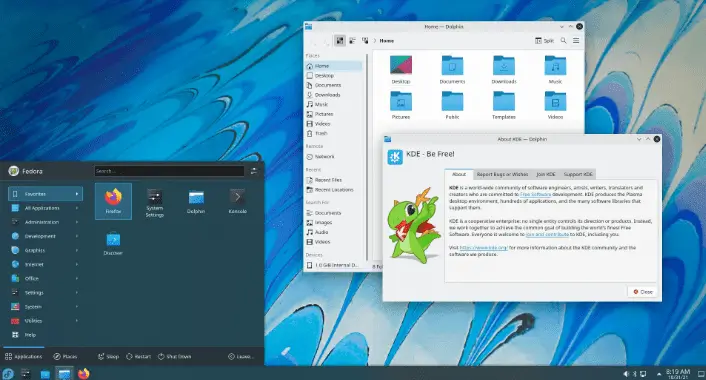Open System Settings from the launcher
The image size is (706, 380).
point(154,203)
